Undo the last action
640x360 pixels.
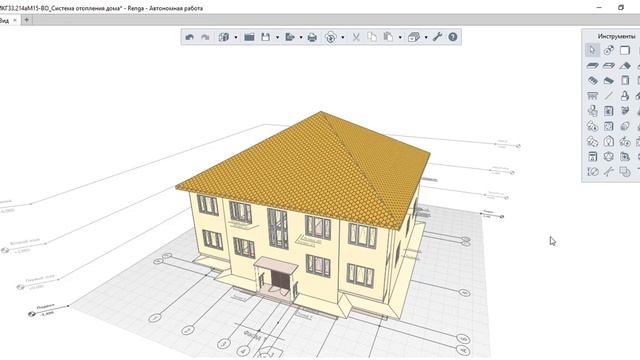189,37
